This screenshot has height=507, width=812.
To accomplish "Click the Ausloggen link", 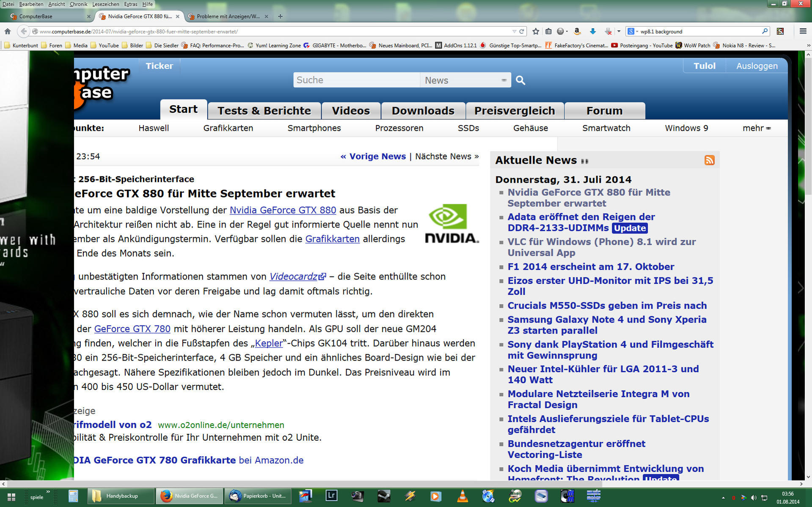I will pyautogui.click(x=757, y=66).
